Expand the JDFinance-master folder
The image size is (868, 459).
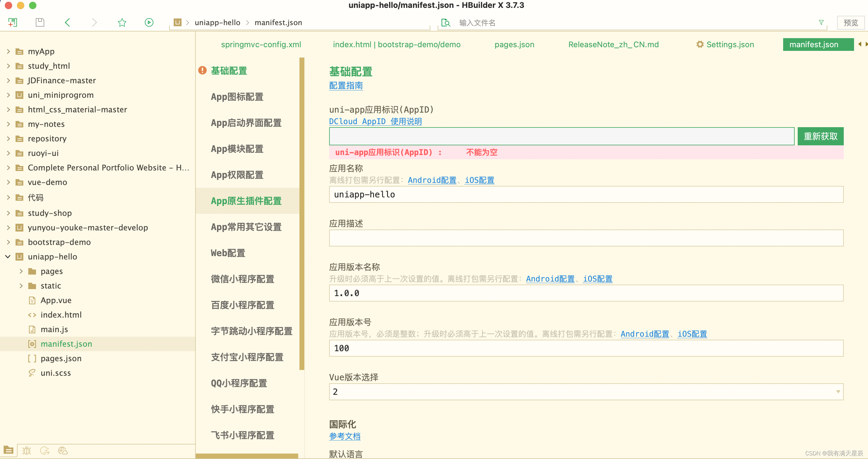[x=8, y=81]
